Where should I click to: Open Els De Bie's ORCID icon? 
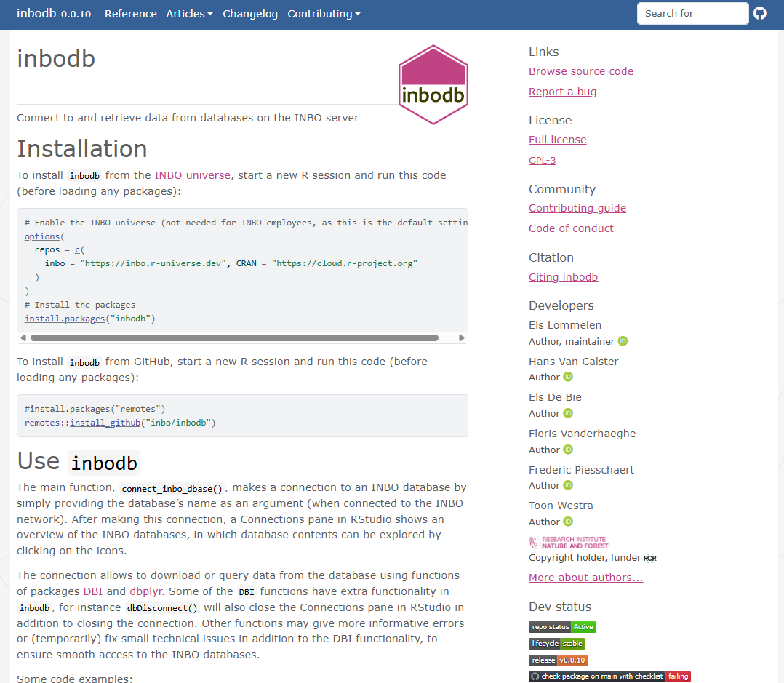pyautogui.click(x=568, y=413)
